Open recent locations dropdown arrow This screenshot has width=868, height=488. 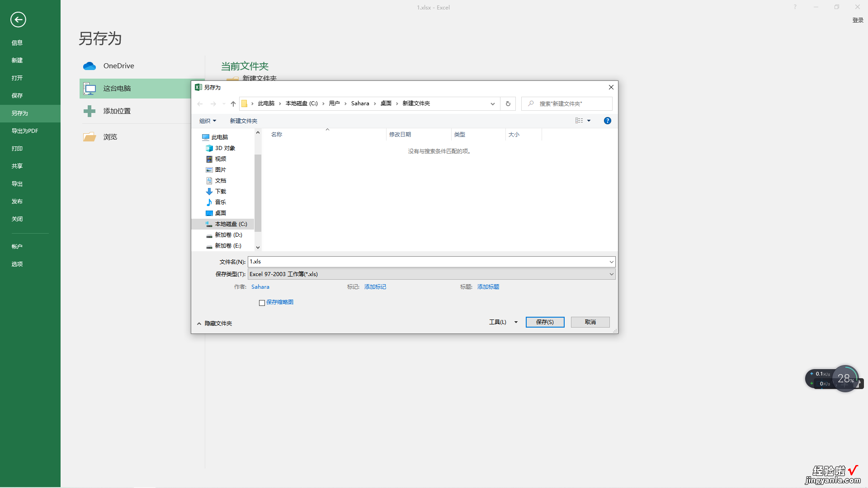[224, 104]
